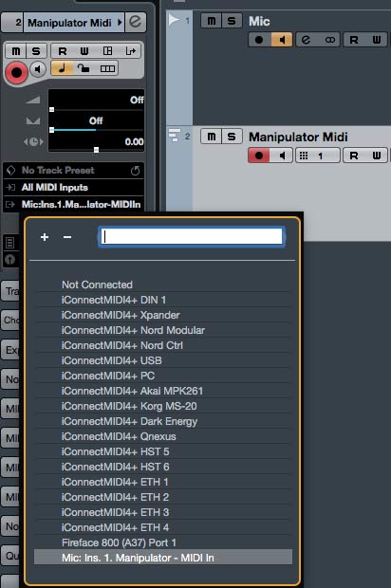The width and height of the screenshot is (391, 588).
Task: Open the All MIDI Inputs routing dropdown
Action: pyautogui.click(x=73, y=187)
